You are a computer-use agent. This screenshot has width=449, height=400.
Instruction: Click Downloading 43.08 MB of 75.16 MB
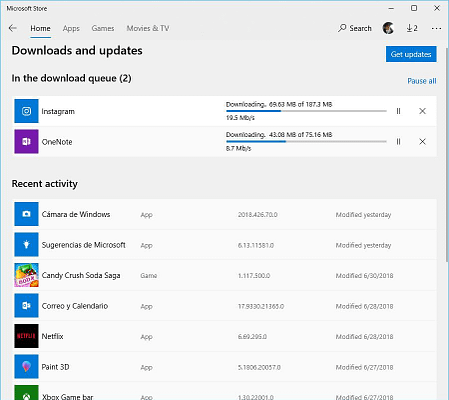pyautogui.click(x=279, y=135)
